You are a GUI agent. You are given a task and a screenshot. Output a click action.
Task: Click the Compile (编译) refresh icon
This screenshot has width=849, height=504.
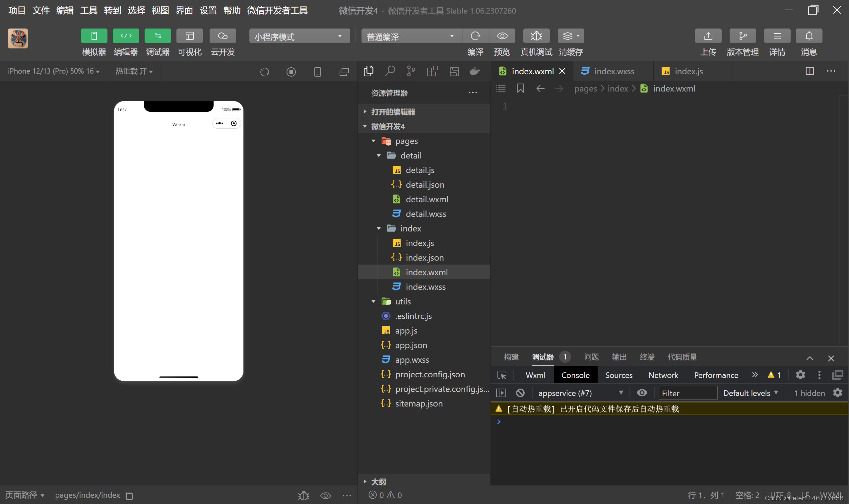click(475, 36)
